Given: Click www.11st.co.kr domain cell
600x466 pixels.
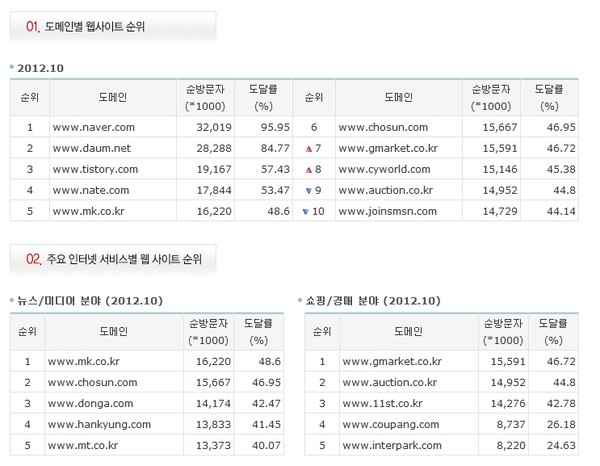Looking at the screenshot, I should [x=382, y=403].
